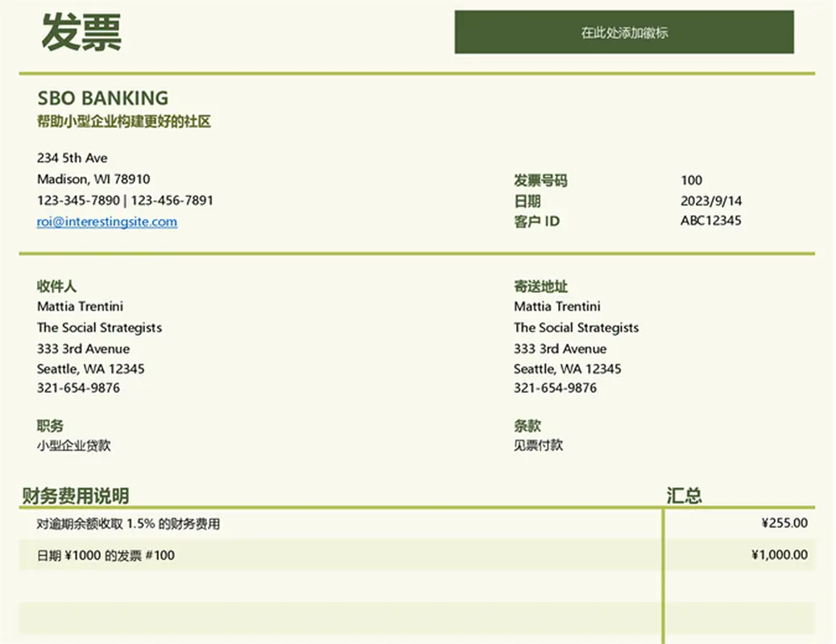Click the 在此处添加徽标 logo placeholder
The image size is (836, 644).
click(625, 32)
